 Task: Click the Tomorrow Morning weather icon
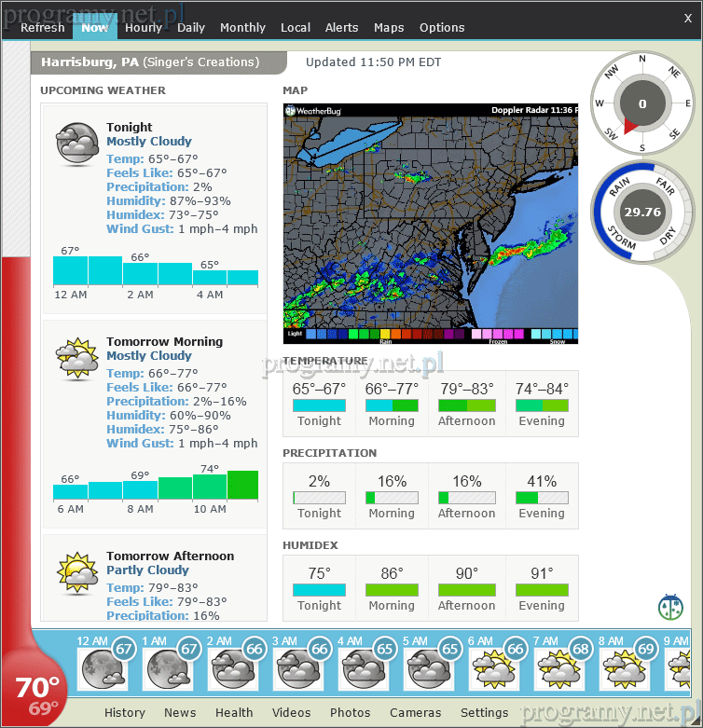pos(77,359)
